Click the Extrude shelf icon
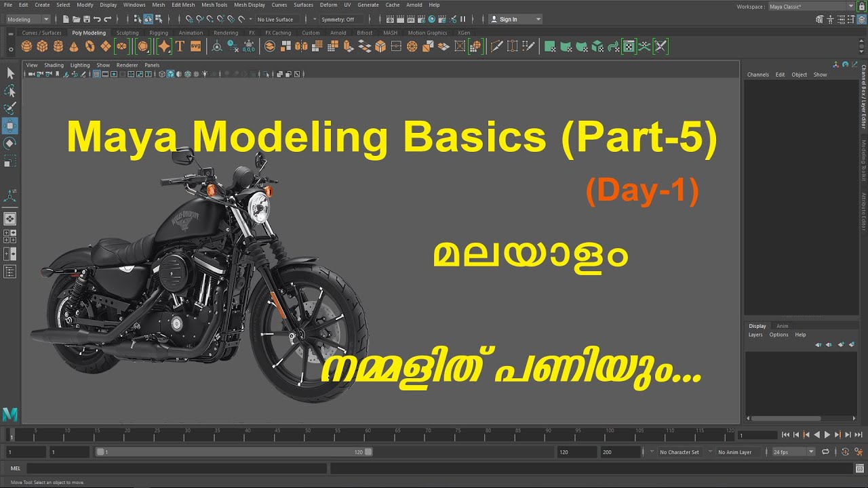The height and width of the screenshot is (488, 868). (x=348, y=47)
